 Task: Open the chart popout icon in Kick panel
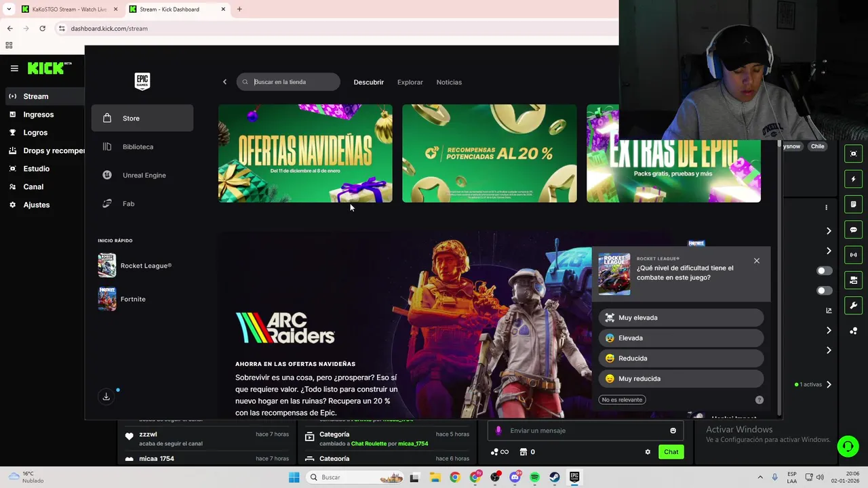[x=829, y=310]
